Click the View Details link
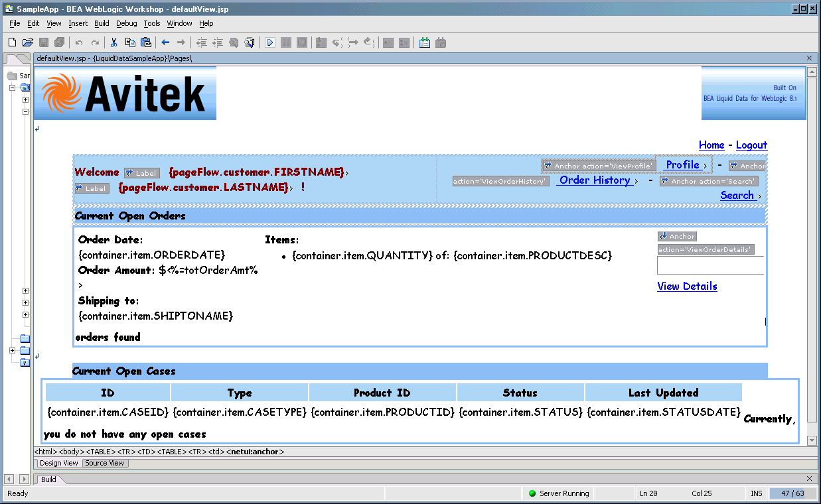The height and width of the screenshot is (504, 821). click(687, 286)
